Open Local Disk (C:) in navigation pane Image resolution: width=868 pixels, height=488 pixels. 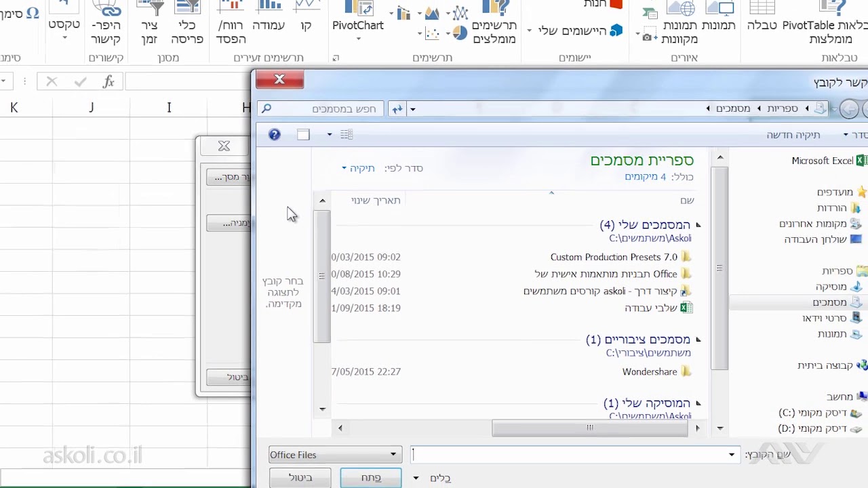820,413
